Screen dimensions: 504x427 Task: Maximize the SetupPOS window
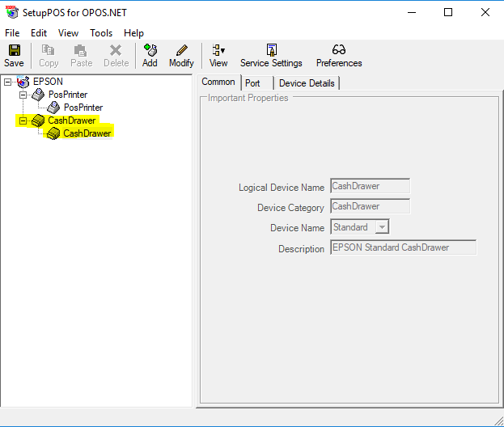point(448,12)
